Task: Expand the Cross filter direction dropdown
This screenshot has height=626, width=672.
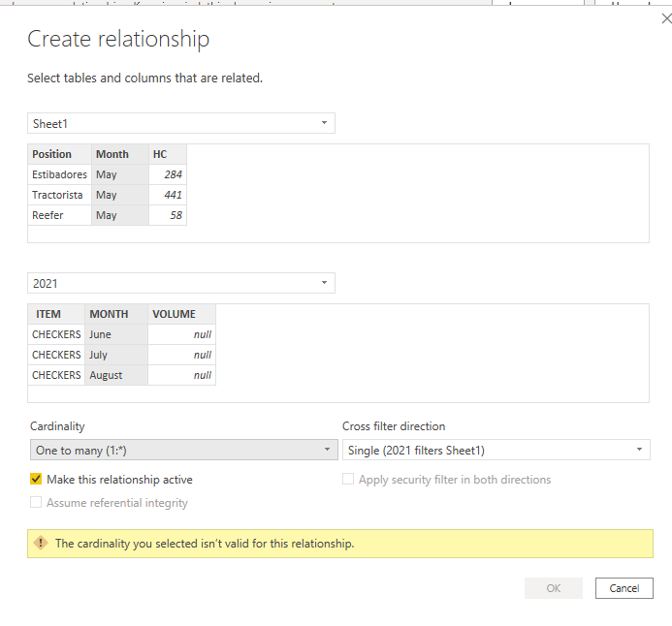Action: [496, 450]
